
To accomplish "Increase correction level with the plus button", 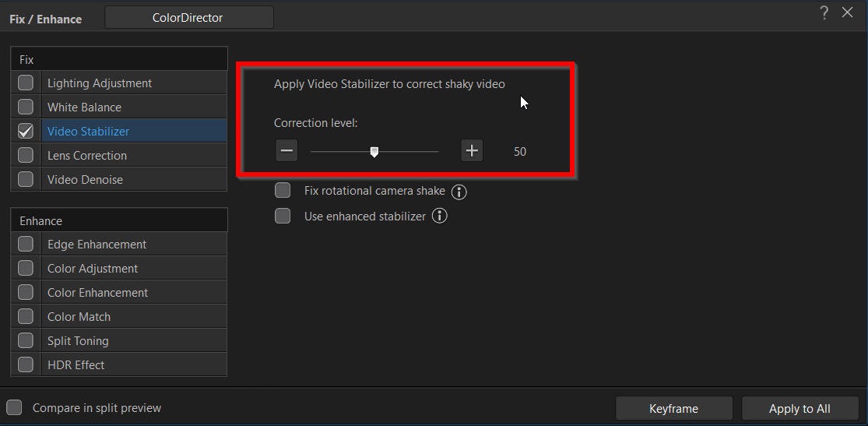I will [472, 150].
